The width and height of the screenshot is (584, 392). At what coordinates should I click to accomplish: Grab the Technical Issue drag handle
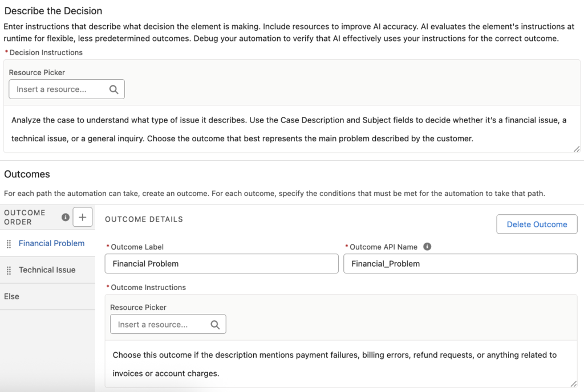point(9,271)
